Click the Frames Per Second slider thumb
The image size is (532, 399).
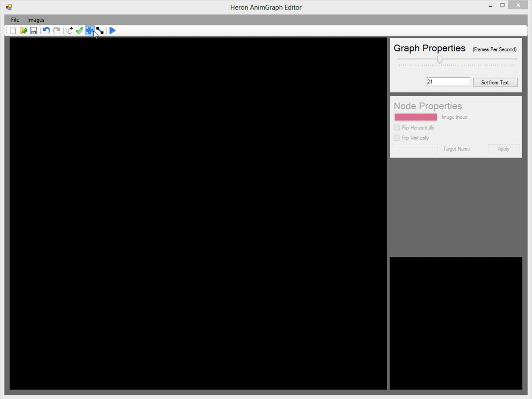pyautogui.click(x=440, y=59)
